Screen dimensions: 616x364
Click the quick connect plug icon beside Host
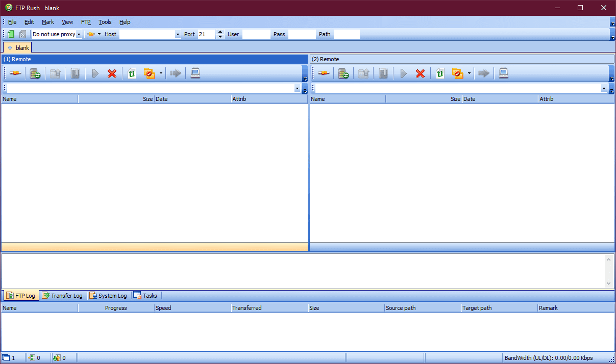pyautogui.click(x=90, y=34)
